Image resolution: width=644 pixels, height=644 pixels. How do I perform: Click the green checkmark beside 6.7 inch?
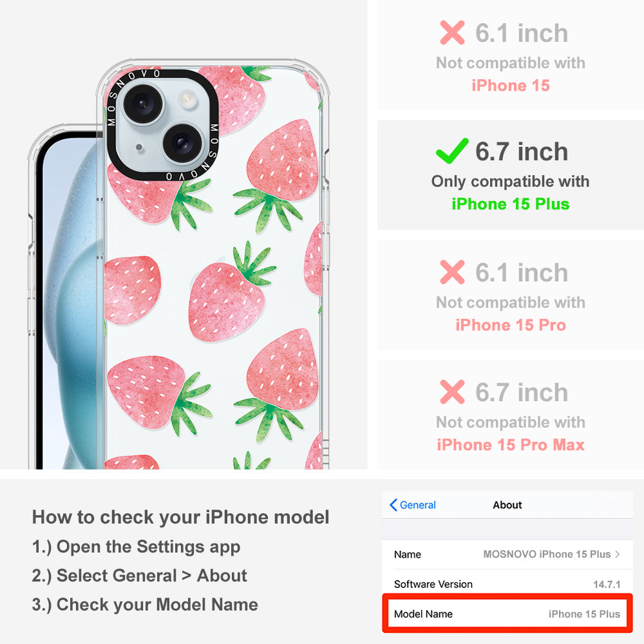coord(452,151)
